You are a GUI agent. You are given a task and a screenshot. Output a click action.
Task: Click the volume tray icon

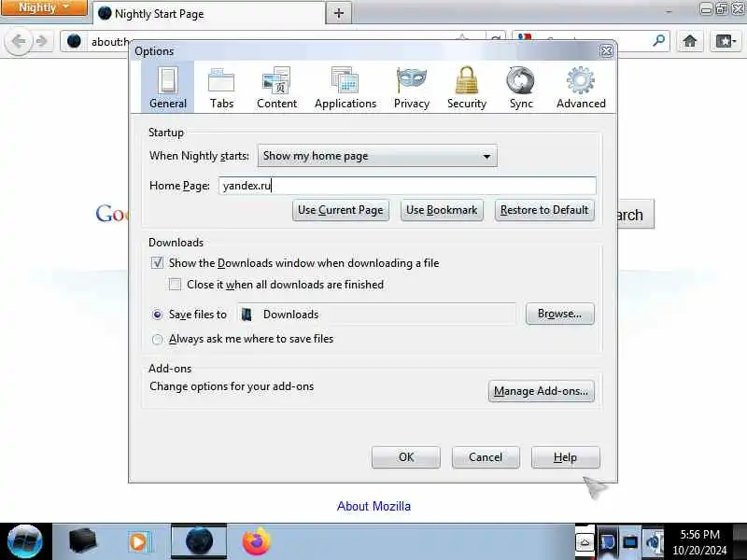point(654,542)
